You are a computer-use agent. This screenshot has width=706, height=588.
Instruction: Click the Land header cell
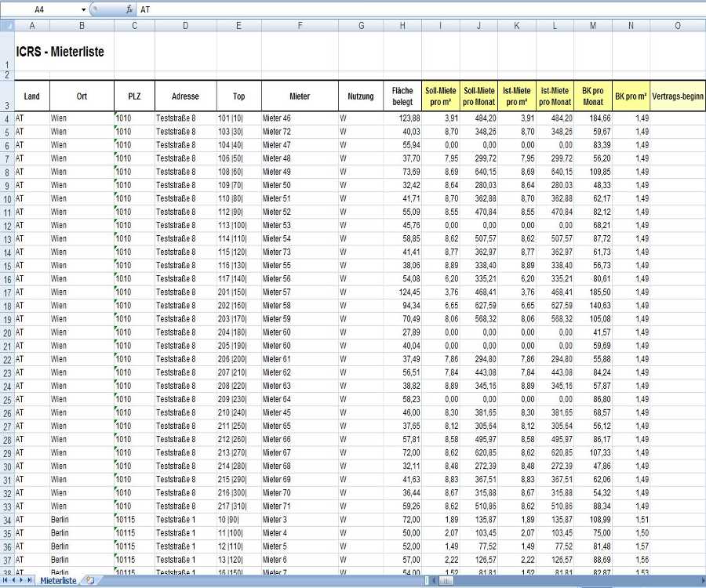32,96
